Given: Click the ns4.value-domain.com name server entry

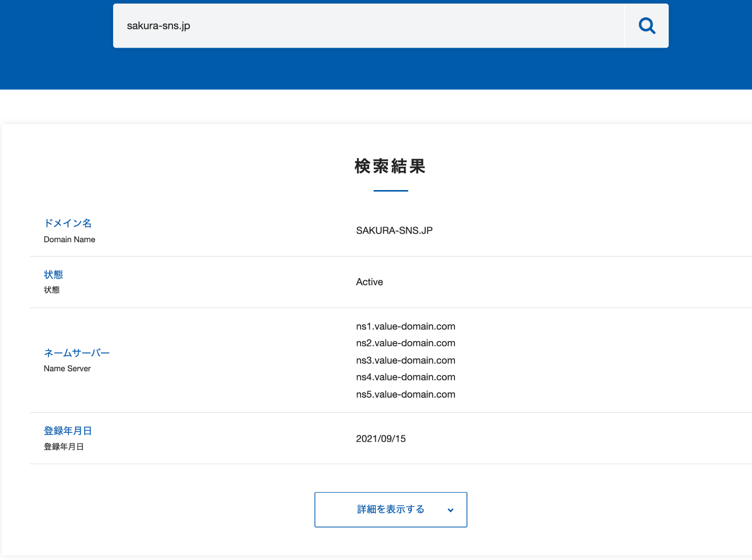Looking at the screenshot, I should point(405,377).
